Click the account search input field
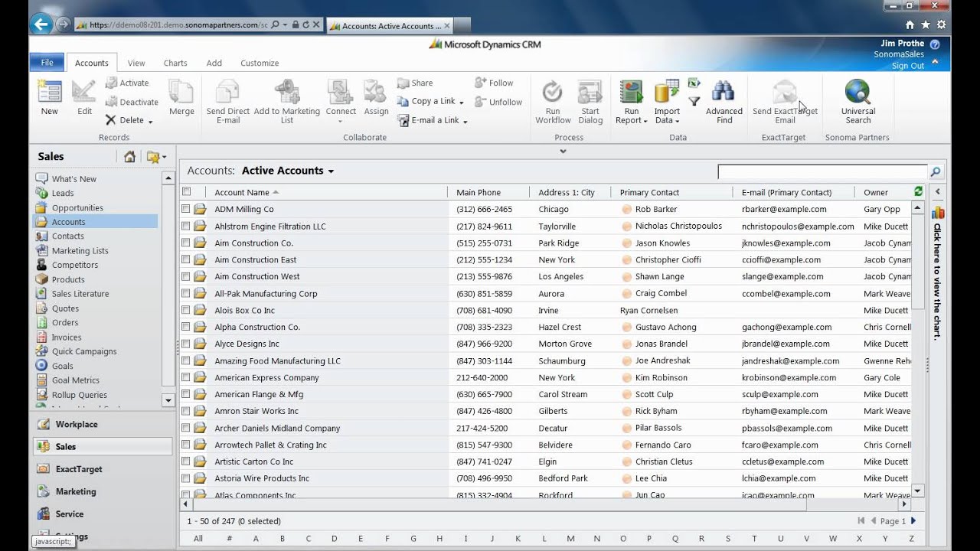This screenshot has width=980, height=551. 822,172
